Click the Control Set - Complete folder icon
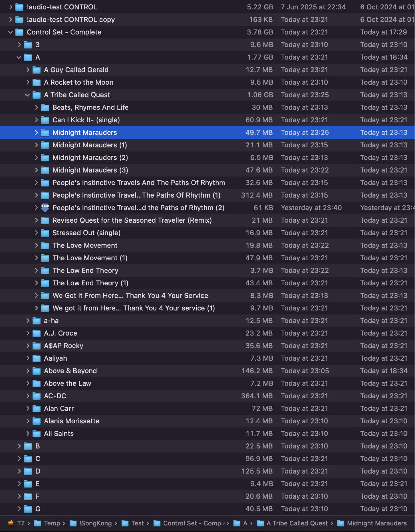 pyautogui.click(x=19, y=32)
